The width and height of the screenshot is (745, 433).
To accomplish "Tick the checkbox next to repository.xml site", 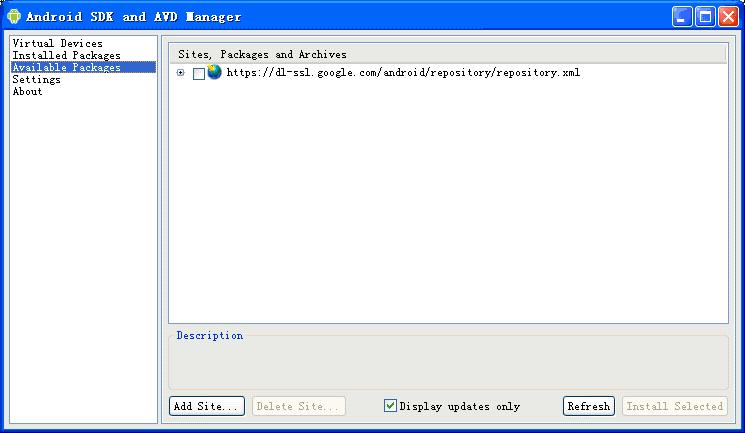I will [x=199, y=74].
